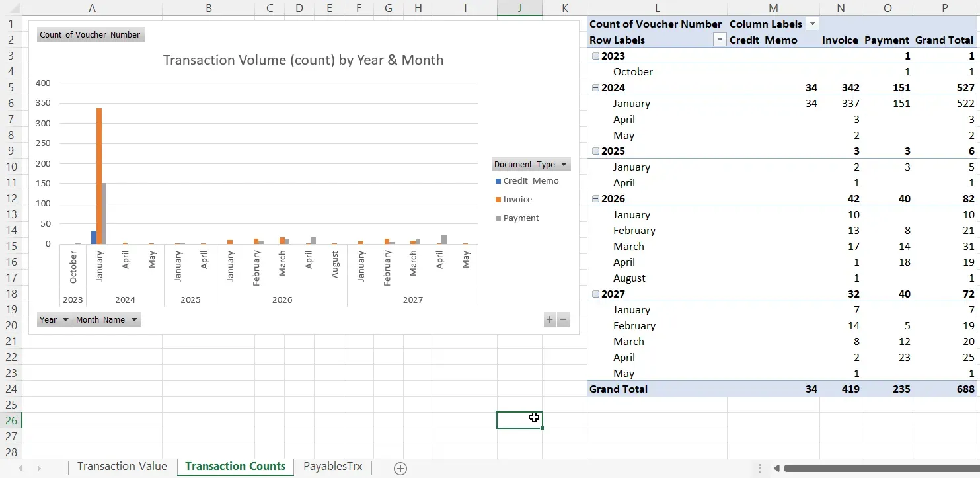
Task: Select the Grand Total value 688 cell
Action: [x=944, y=389]
